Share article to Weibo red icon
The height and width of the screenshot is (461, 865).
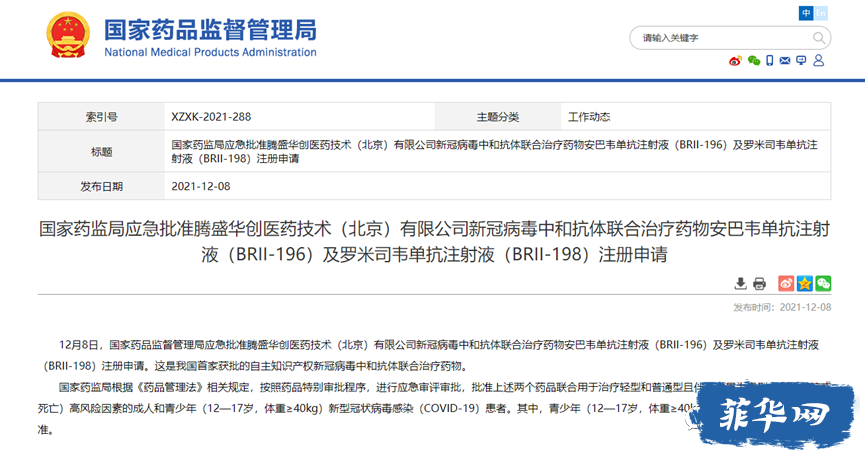click(x=786, y=283)
